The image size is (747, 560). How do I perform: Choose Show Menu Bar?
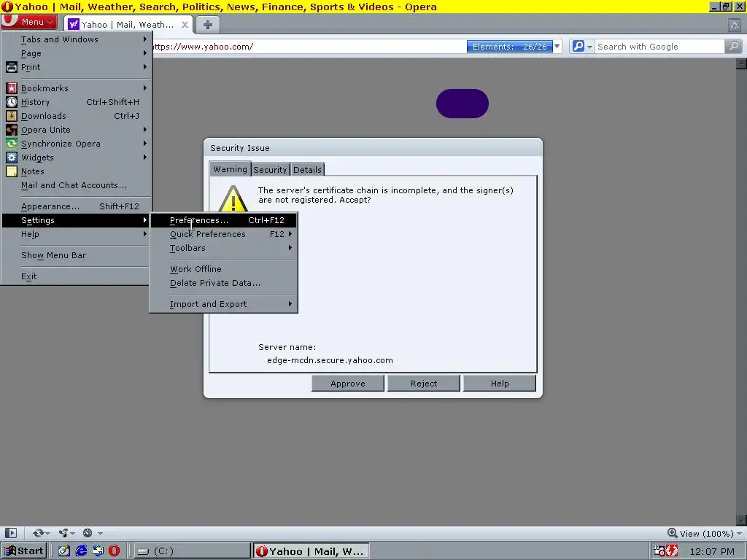(77, 255)
